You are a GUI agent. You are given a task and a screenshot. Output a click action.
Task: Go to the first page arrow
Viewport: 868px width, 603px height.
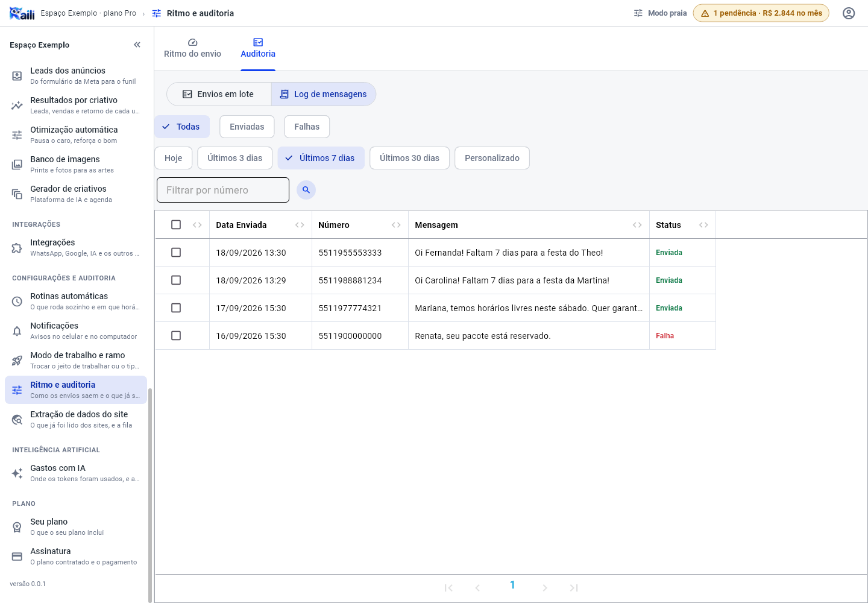[x=448, y=588]
